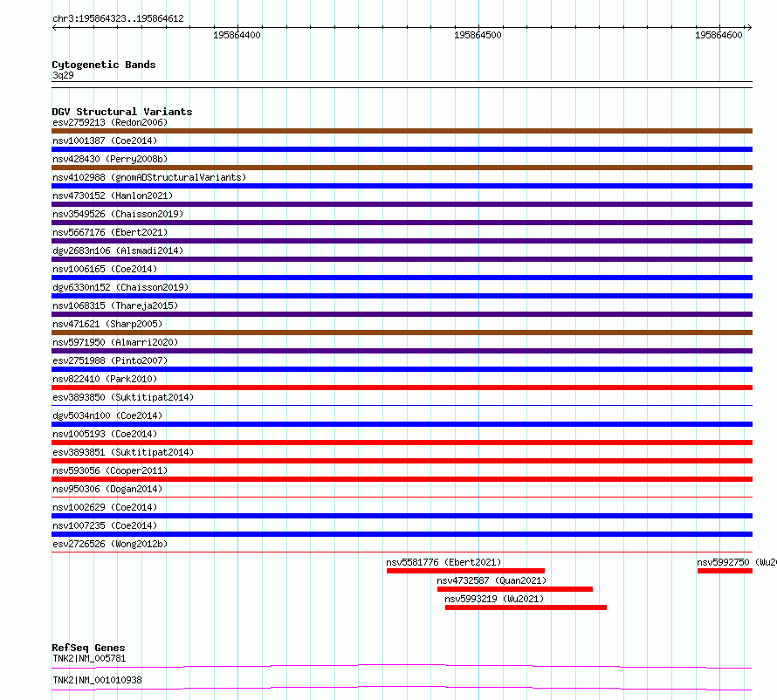
Task: Select brown bar for nsv471621
Action: click(402, 333)
